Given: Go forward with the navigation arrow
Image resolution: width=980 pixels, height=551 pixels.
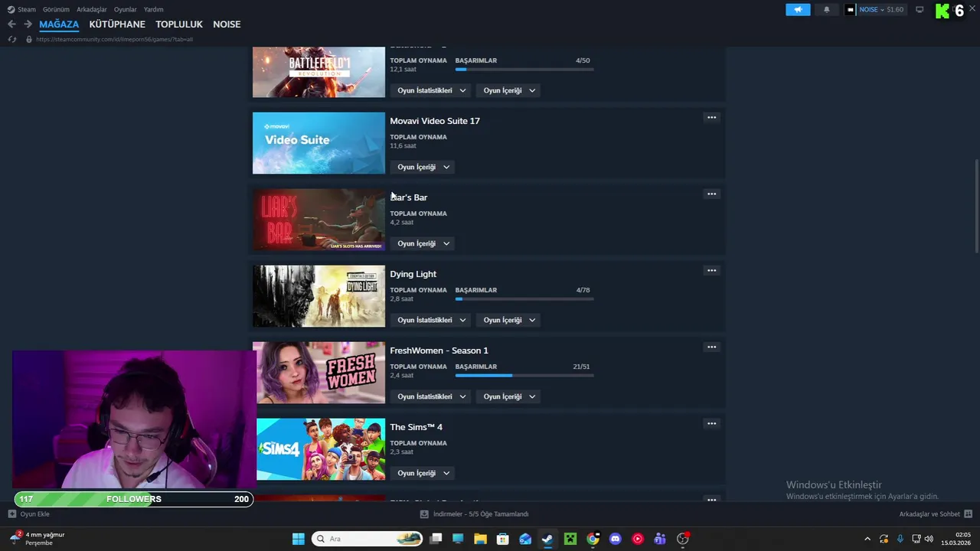Looking at the screenshot, I should pos(28,24).
